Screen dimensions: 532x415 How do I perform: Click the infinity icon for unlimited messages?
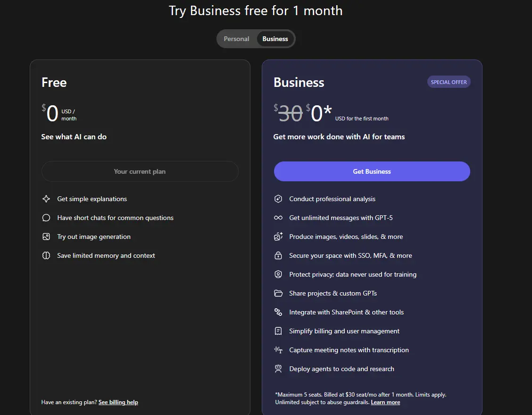pyautogui.click(x=278, y=218)
